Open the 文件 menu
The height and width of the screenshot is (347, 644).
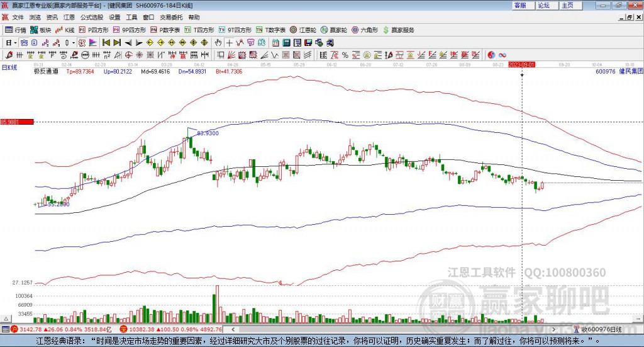click(x=18, y=17)
